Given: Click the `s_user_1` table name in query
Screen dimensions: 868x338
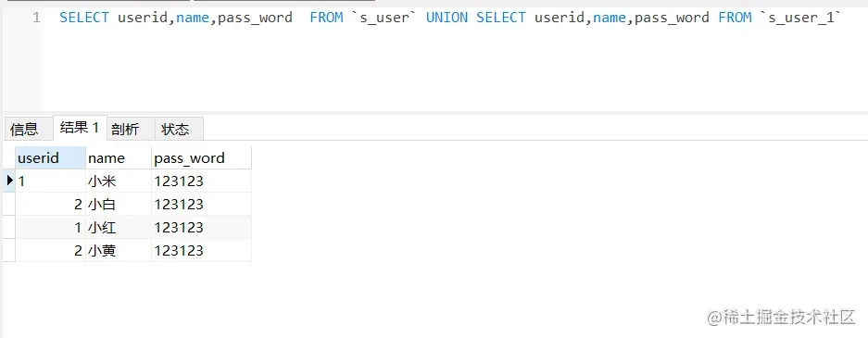Looking at the screenshot, I should point(801,18).
